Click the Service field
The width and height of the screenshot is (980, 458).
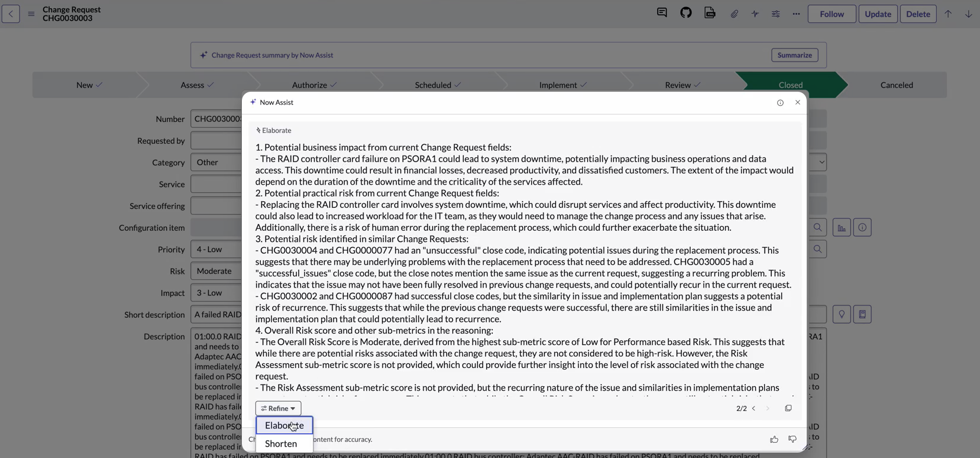pyautogui.click(x=216, y=184)
